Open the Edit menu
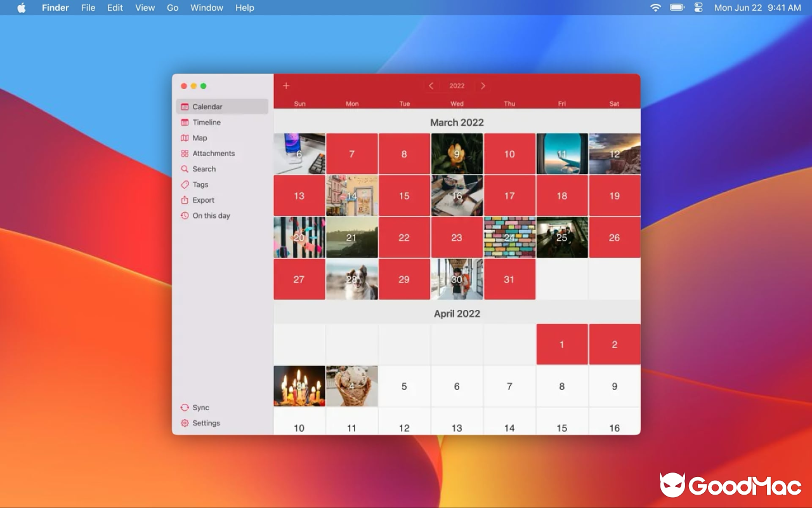812x508 pixels. coord(115,8)
